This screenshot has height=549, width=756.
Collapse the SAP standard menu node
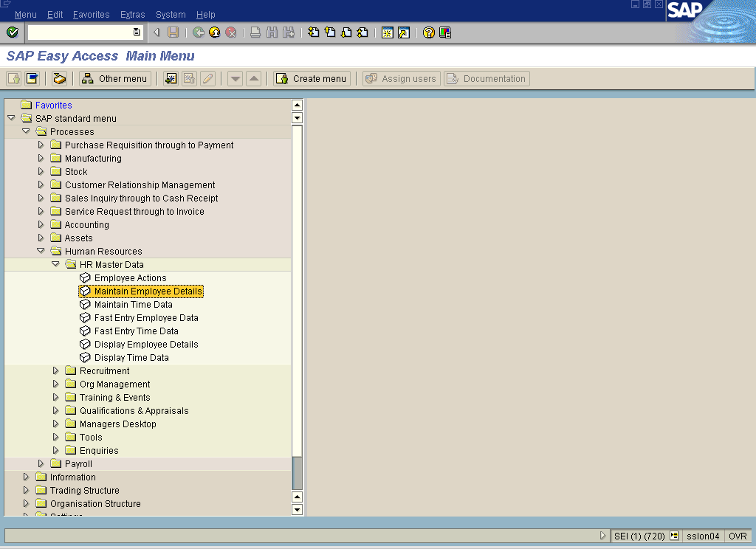pyautogui.click(x=12, y=118)
